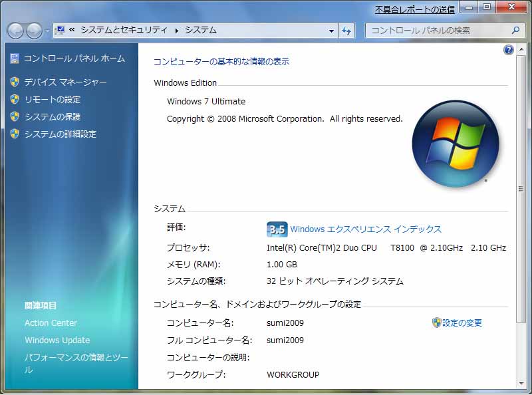Click the Forward navigation arrow button

pos(35,31)
